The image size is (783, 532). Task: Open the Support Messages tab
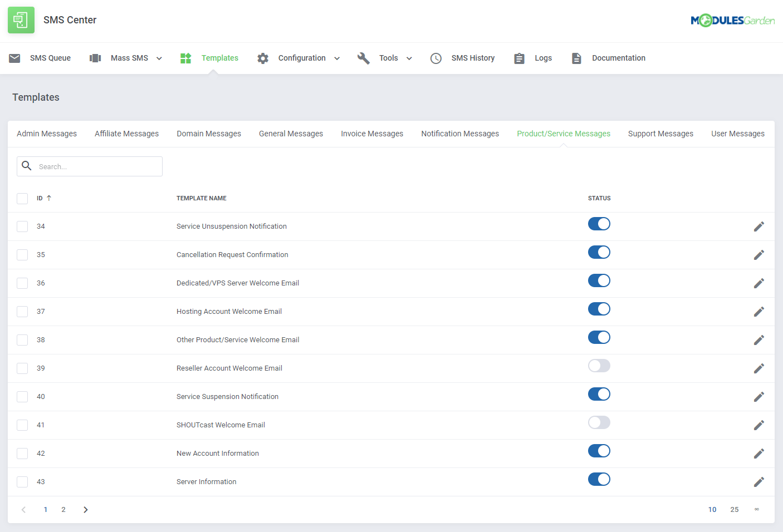tap(661, 134)
